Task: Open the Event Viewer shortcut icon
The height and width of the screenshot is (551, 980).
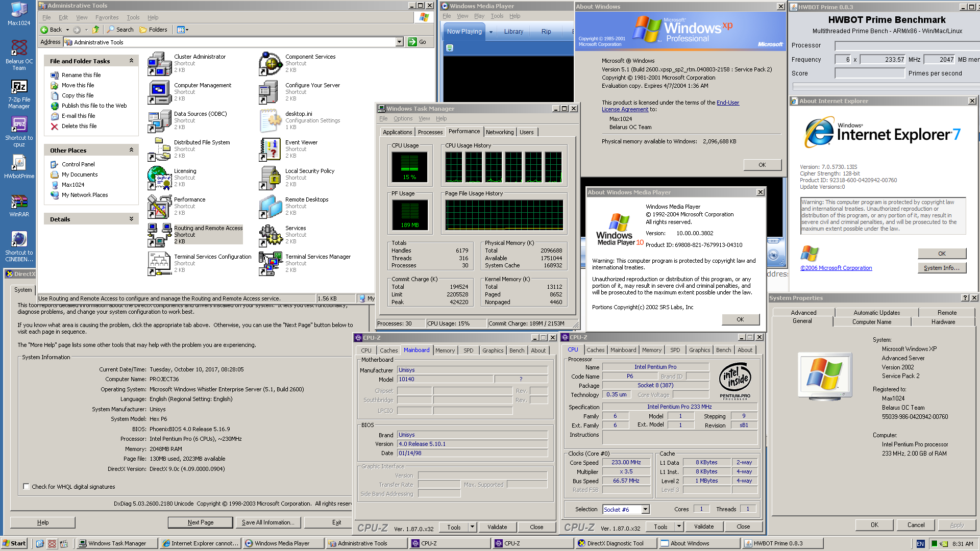Action: [271, 149]
